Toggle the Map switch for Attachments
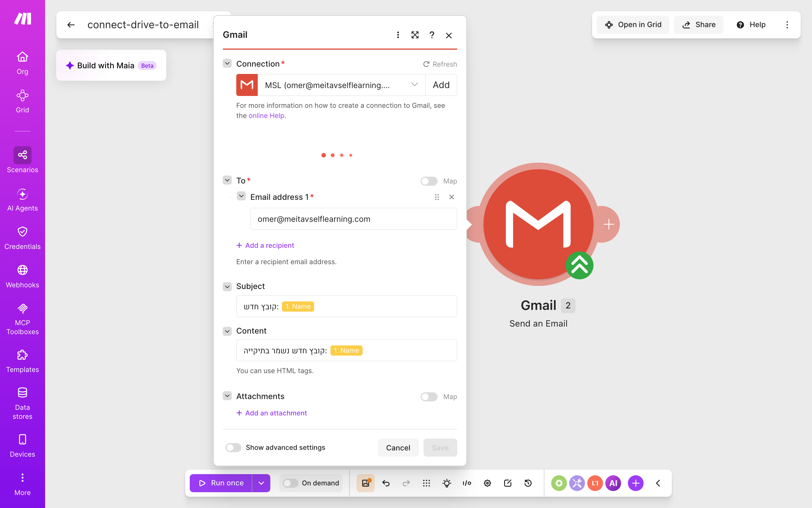This screenshot has height=508, width=812. (x=429, y=397)
